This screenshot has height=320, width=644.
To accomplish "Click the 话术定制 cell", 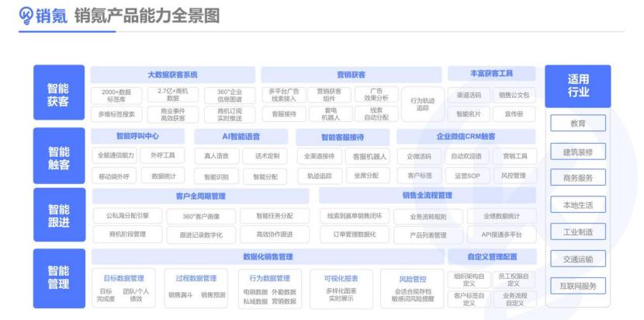I will (265, 156).
